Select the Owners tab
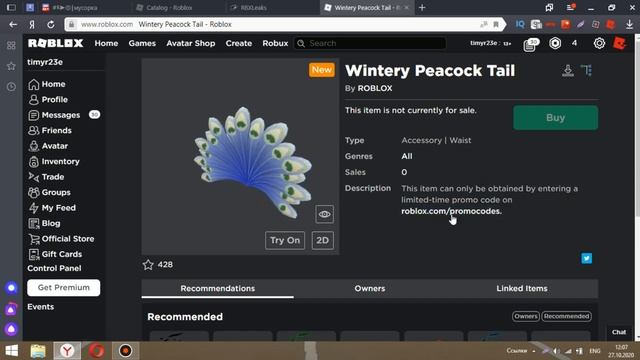This screenshot has height=360, width=640. click(370, 289)
